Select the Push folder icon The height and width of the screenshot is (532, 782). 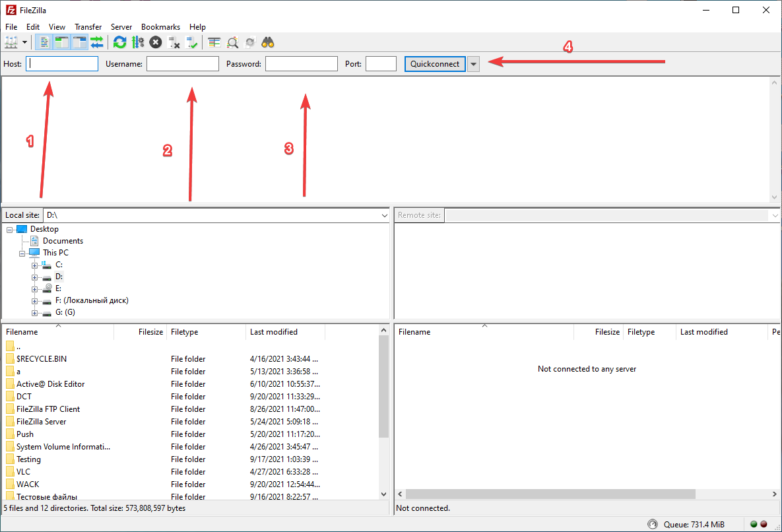(x=10, y=434)
